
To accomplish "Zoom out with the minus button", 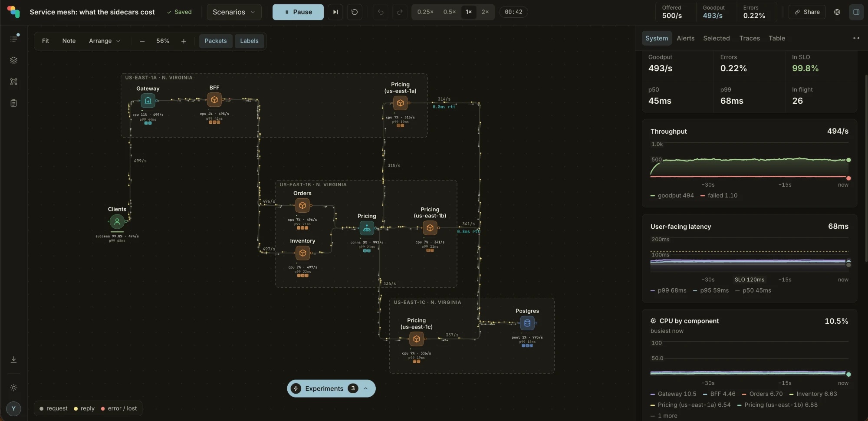I will 142,41.
